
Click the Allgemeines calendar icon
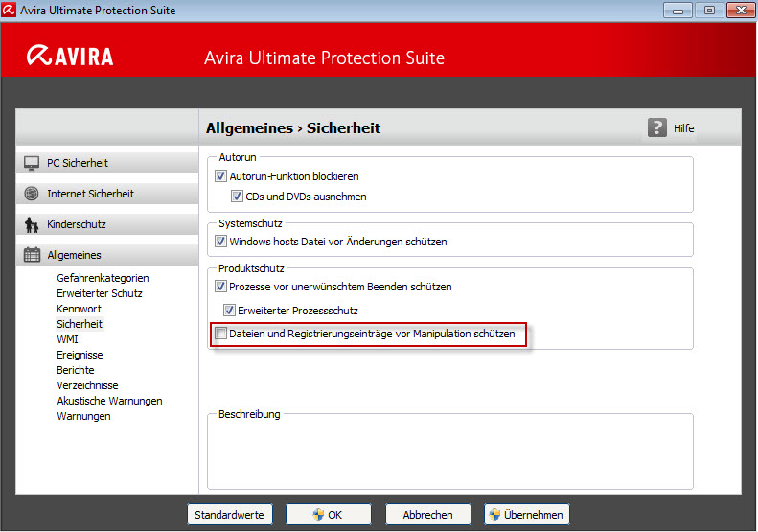(32, 255)
